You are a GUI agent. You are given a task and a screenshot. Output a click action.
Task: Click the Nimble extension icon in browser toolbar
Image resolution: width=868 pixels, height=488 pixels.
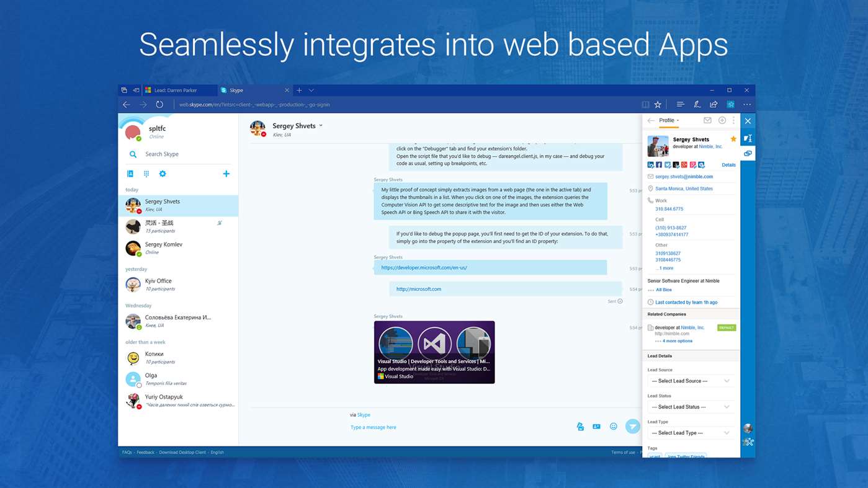click(x=731, y=104)
